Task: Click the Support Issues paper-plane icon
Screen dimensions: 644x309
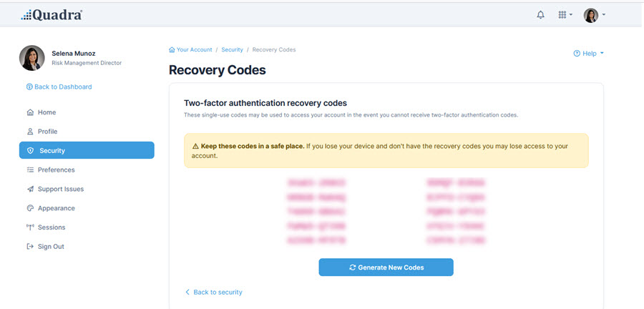Action: pyautogui.click(x=30, y=190)
